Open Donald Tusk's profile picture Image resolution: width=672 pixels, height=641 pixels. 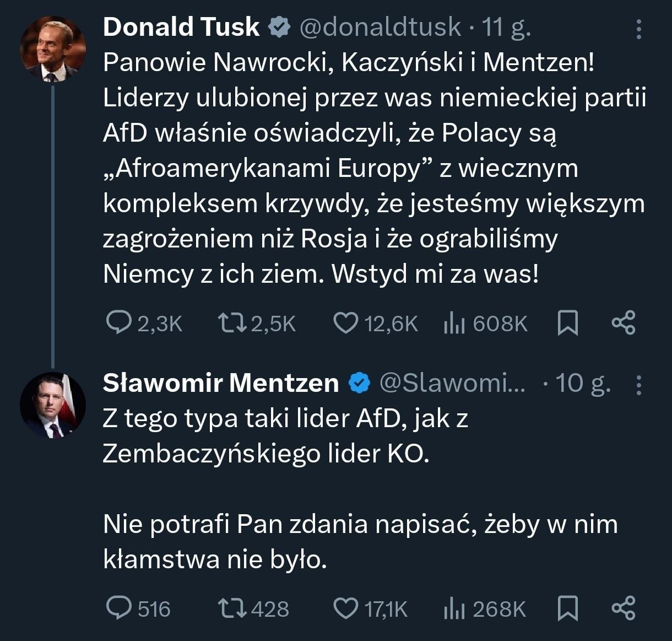(x=53, y=49)
